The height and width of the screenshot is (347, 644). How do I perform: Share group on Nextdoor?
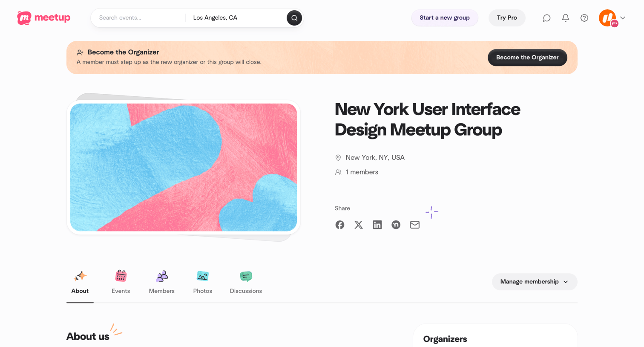[396, 225]
